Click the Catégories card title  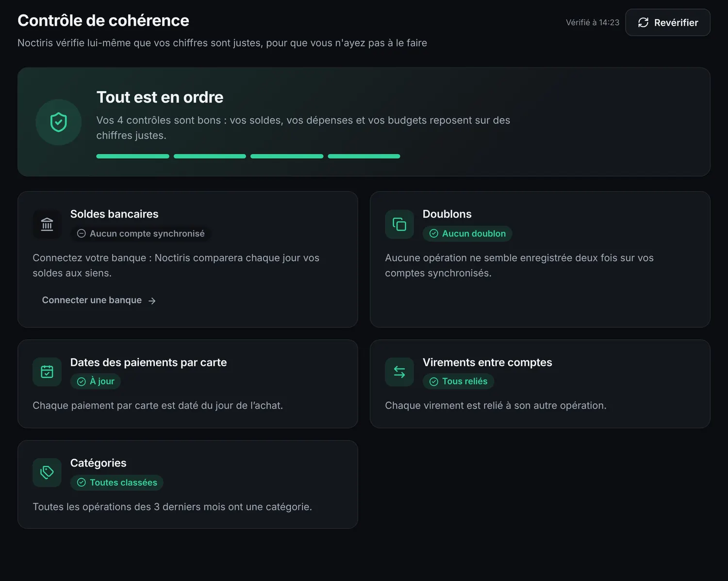99,463
